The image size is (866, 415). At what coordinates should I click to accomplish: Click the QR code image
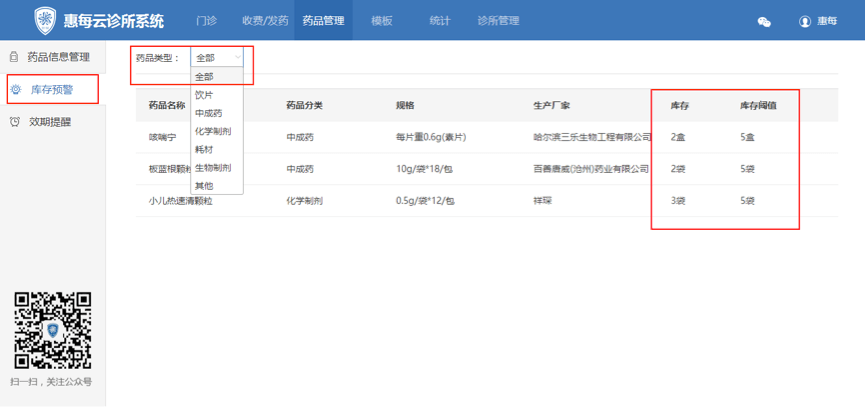coord(52,330)
